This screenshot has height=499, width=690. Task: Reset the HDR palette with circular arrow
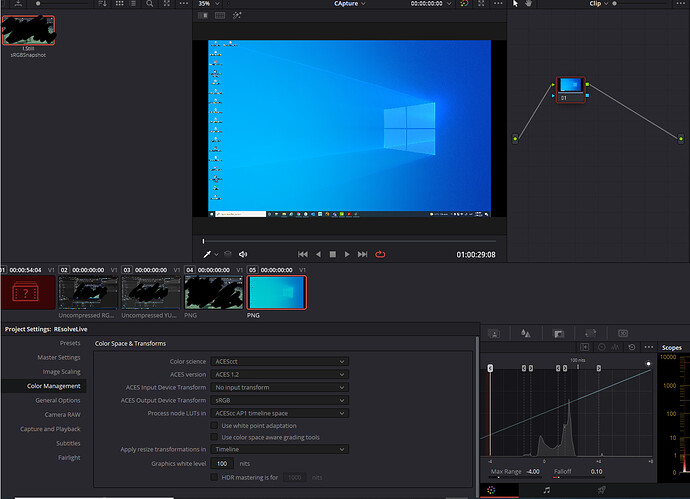[x=632, y=347]
